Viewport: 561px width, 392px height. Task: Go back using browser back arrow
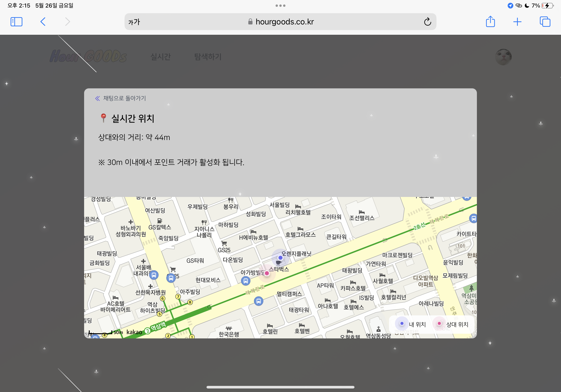[x=43, y=22]
